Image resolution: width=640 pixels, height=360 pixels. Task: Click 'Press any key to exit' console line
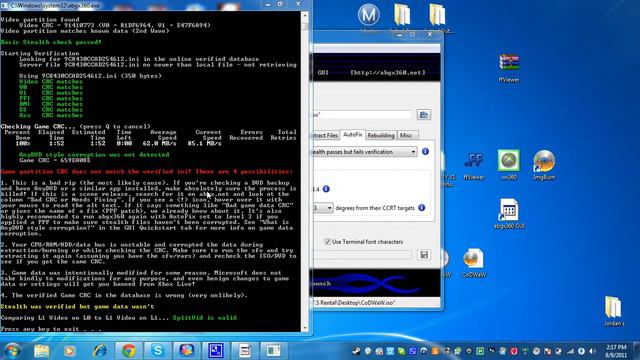(51, 329)
